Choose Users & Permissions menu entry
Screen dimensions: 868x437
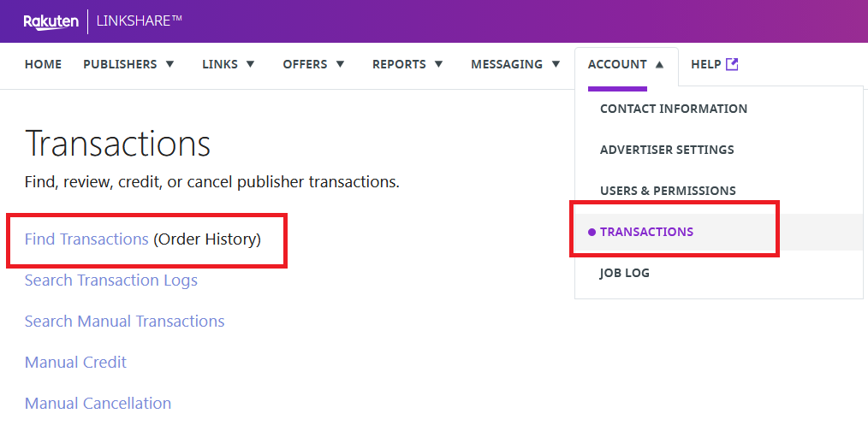668,191
